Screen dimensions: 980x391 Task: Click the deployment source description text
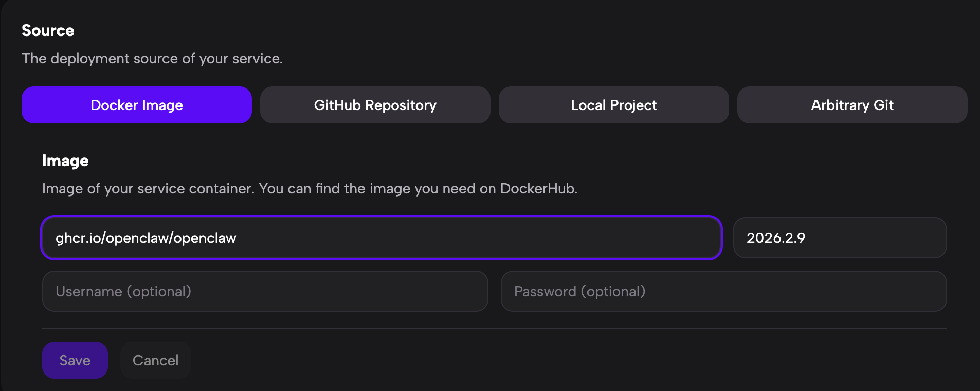click(152, 59)
